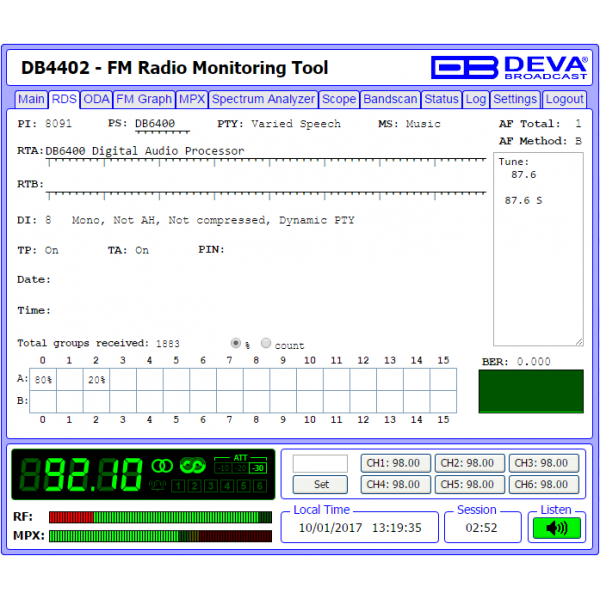Click the TA On value
This screenshot has width=600, height=600.
click(x=142, y=250)
